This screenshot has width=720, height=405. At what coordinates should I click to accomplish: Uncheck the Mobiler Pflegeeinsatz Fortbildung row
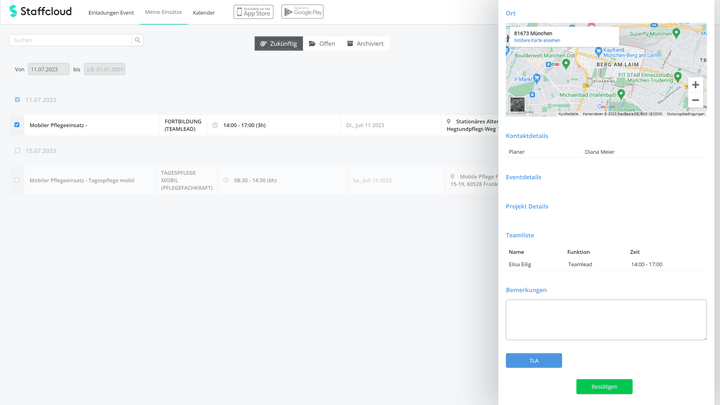[17, 125]
